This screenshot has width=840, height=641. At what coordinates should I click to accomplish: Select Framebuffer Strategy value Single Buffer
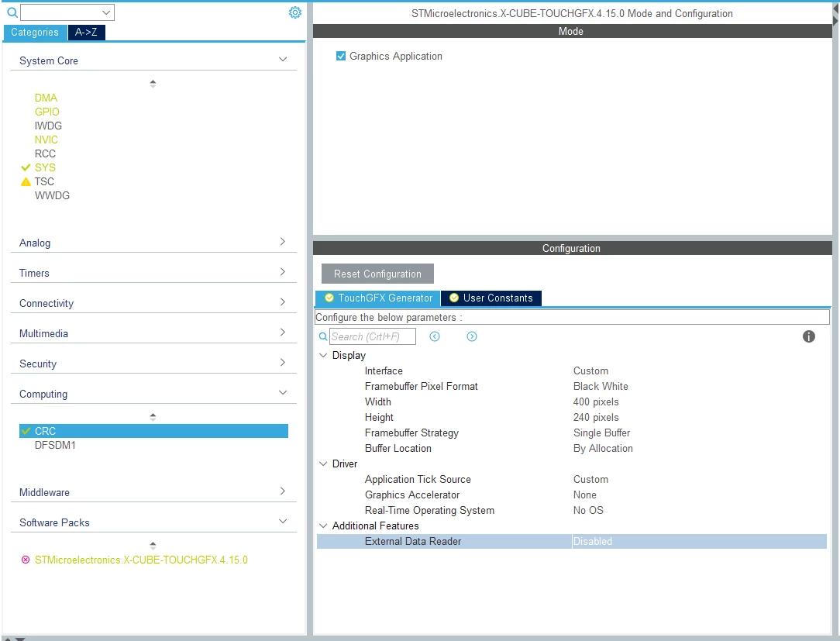pyautogui.click(x=601, y=433)
